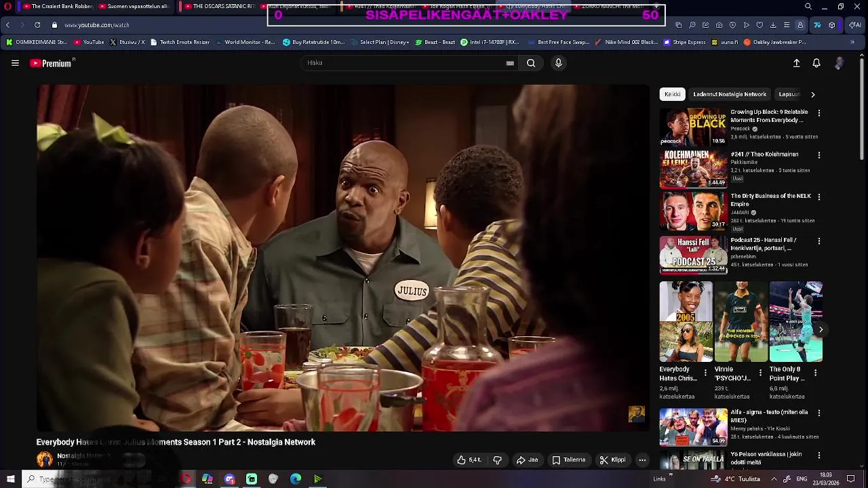Open the Windows Start menu

10,479
